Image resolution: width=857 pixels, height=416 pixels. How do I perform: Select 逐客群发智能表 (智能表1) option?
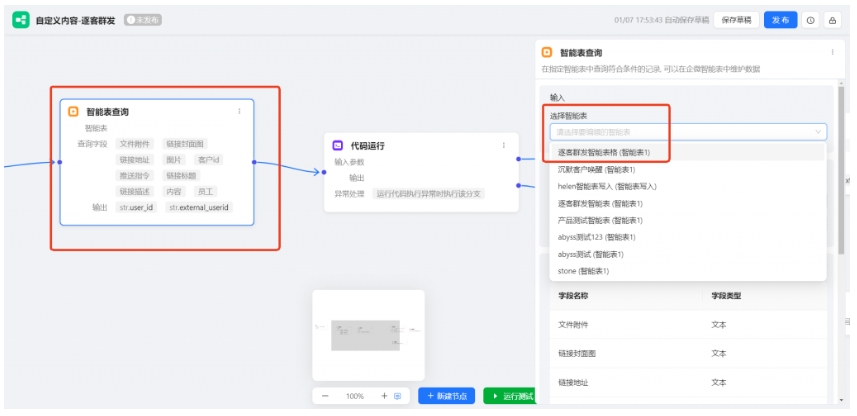coord(688,203)
